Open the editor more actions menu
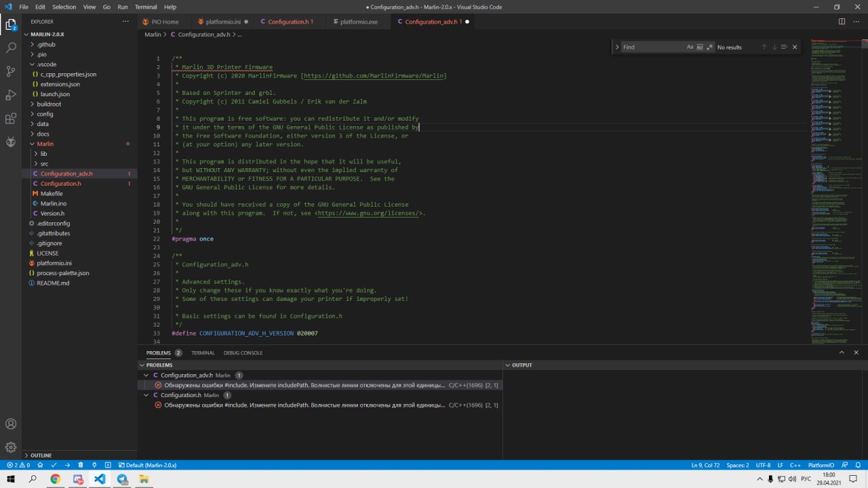 click(856, 22)
